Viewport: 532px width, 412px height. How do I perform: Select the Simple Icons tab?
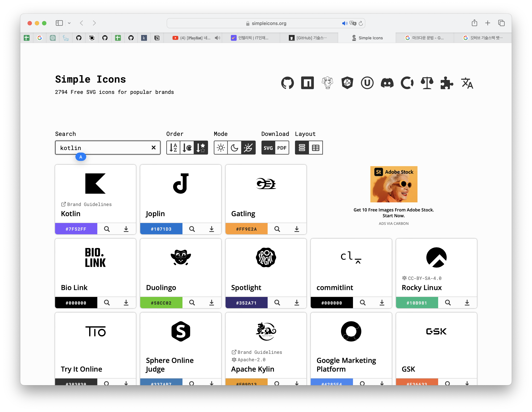click(x=367, y=38)
